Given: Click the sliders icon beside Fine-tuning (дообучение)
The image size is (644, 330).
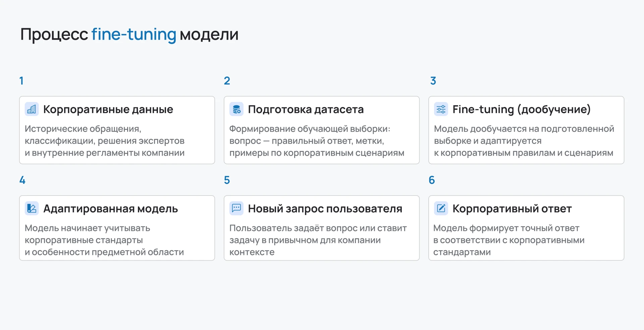Looking at the screenshot, I should pyautogui.click(x=441, y=109).
